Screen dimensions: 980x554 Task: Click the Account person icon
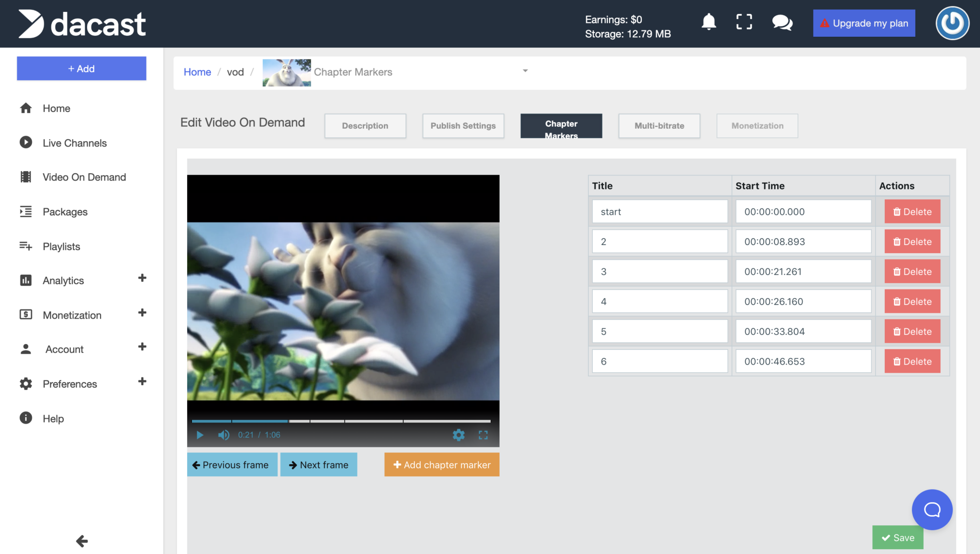coord(26,349)
